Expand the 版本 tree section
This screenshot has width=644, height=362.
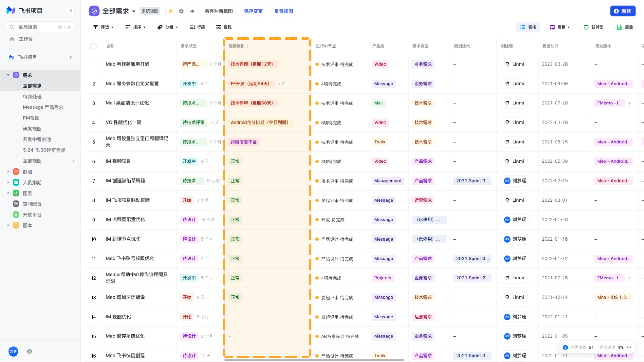point(8,225)
